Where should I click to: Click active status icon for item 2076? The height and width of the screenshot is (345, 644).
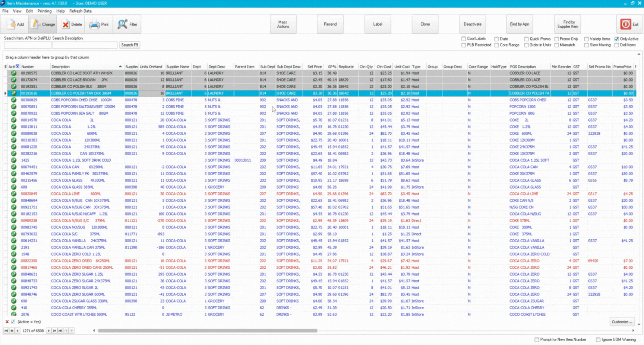tap(14, 314)
